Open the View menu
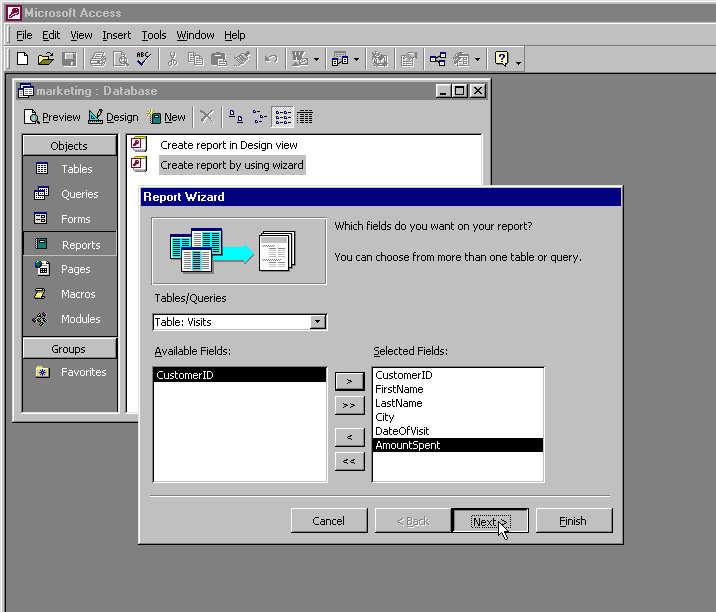The width and height of the screenshot is (716, 612). [81, 35]
